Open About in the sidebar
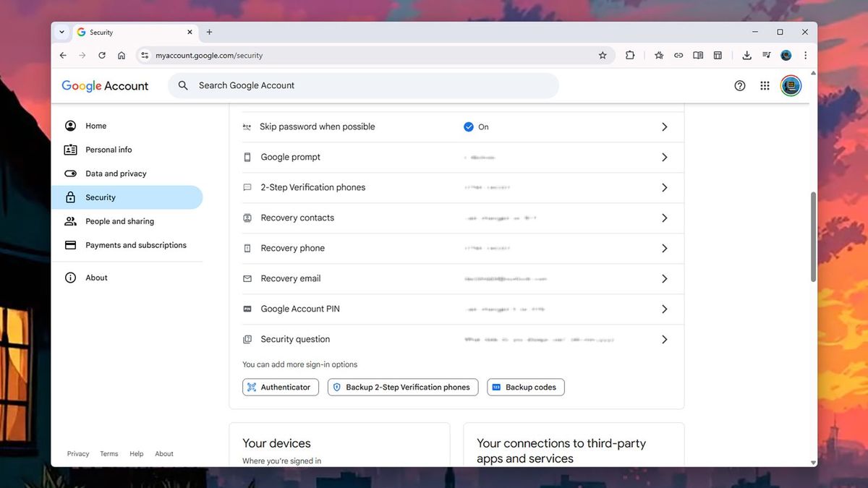 pyautogui.click(x=127, y=278)
